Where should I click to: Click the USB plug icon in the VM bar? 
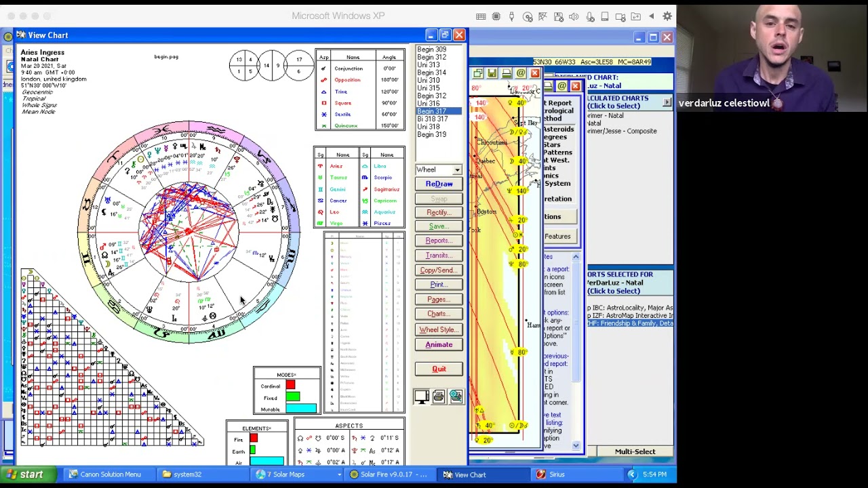[512, 16]
